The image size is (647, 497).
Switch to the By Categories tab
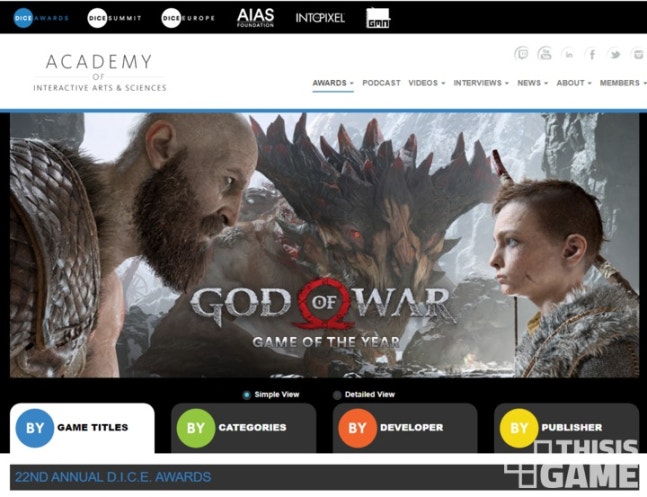(243, 428)
